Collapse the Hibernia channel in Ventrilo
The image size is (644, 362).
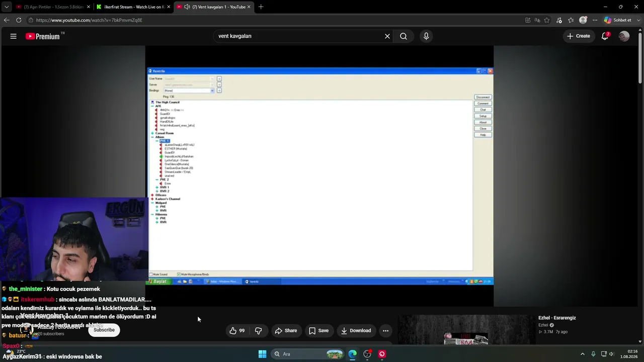(x=153, y=214)
